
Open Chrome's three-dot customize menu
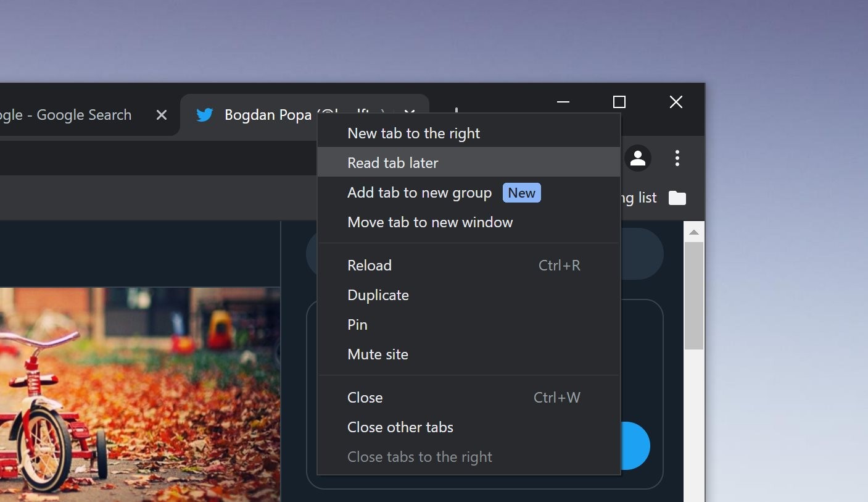[x=677, y=158]
